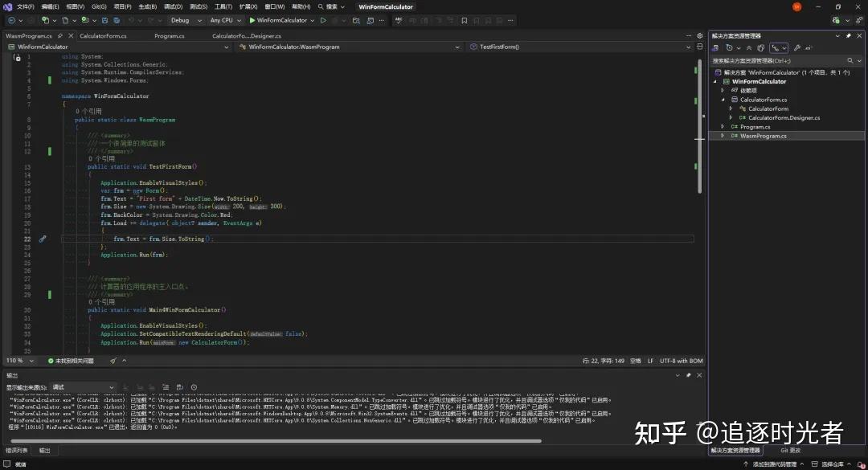Open the output source dropdown showing 调试
The image size is (868, 470).
(x=83, y=387)
